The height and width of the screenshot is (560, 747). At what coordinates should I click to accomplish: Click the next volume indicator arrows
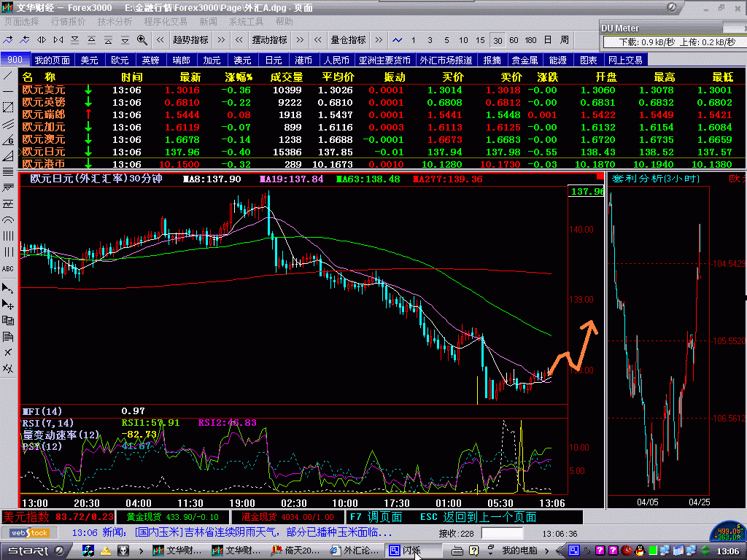[379, 40]
